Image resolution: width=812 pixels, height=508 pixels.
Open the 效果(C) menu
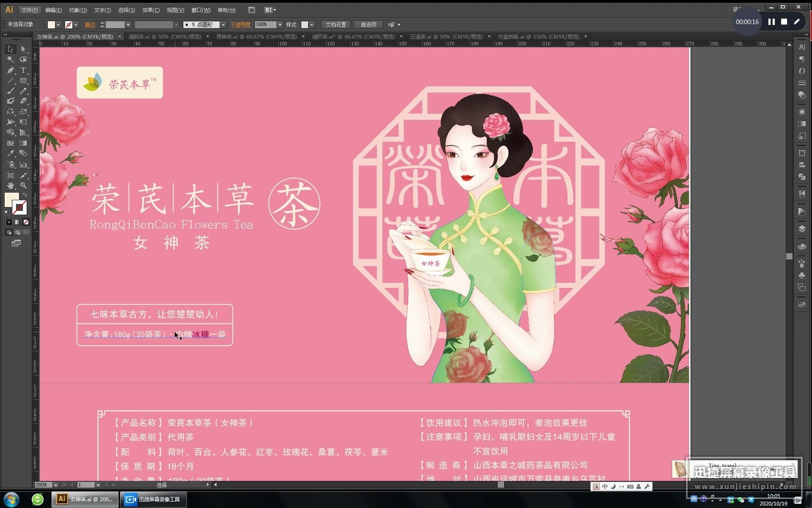151,10
